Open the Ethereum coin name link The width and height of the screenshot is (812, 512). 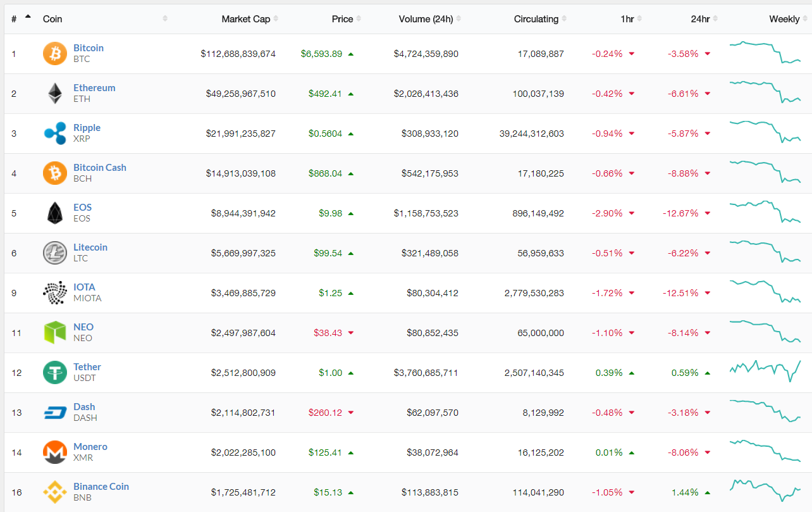[94, 87]
